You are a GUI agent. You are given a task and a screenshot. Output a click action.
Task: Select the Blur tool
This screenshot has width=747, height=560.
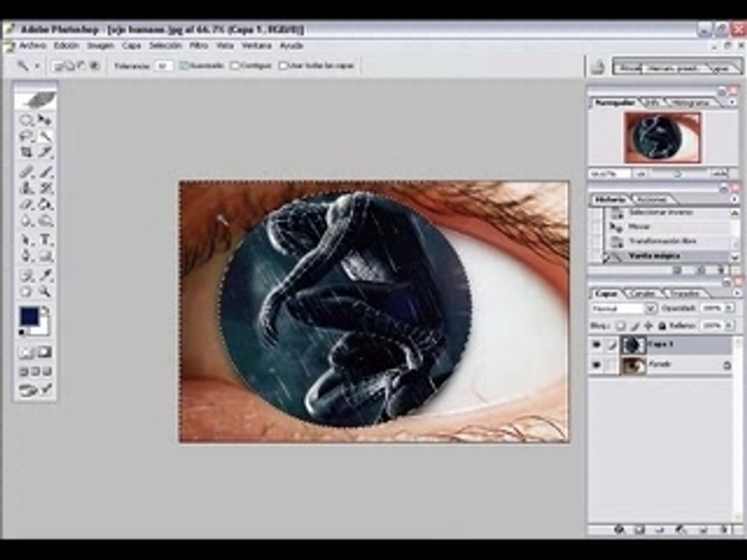(x=26, y=221)
